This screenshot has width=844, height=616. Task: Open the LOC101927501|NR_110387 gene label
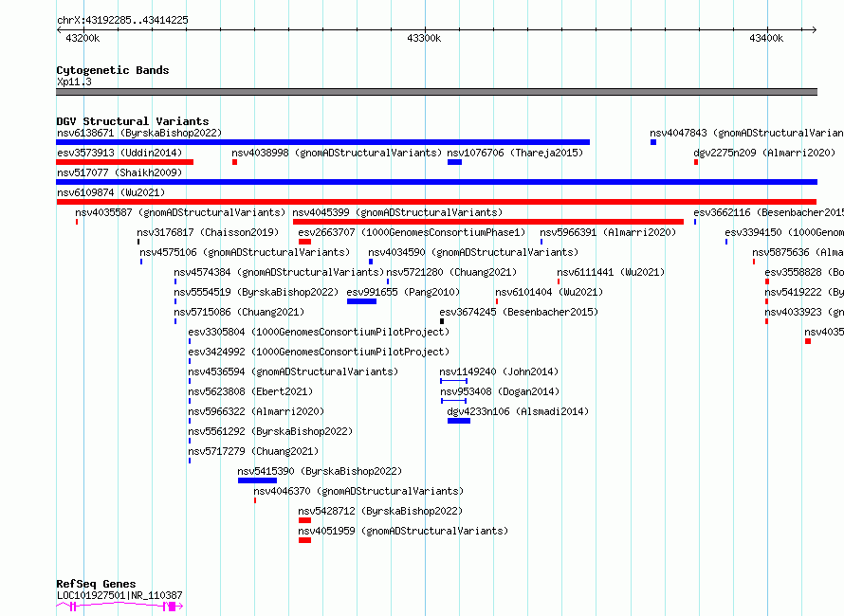119,595
